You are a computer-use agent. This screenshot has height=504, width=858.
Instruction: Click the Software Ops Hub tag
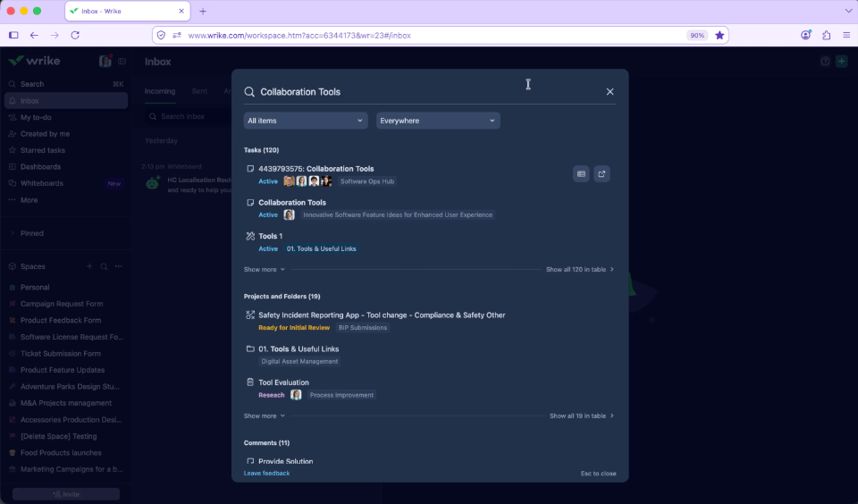pyautogui.click(x=367, y=181)
